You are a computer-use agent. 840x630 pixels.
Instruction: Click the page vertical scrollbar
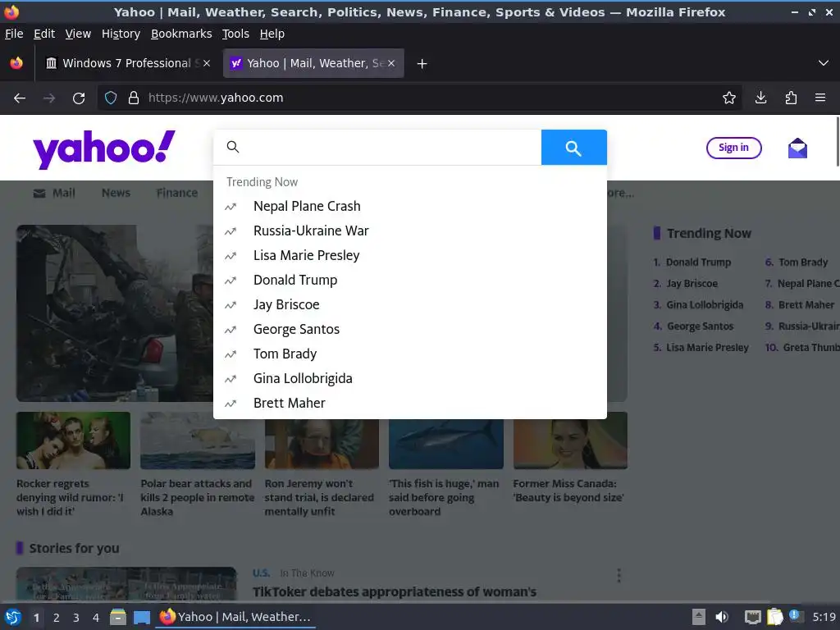point(837,142)
